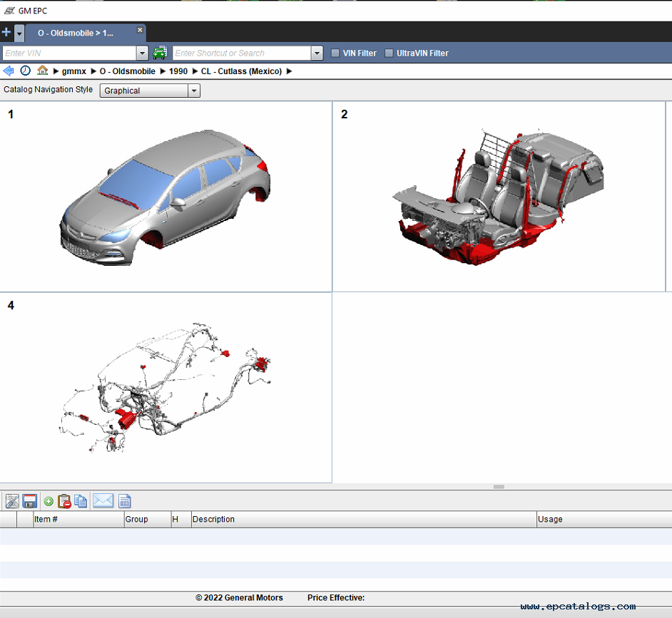Open the Catalog Navigation Style dropdown
This screenshot has width=672, height=618.
point(193,91)
